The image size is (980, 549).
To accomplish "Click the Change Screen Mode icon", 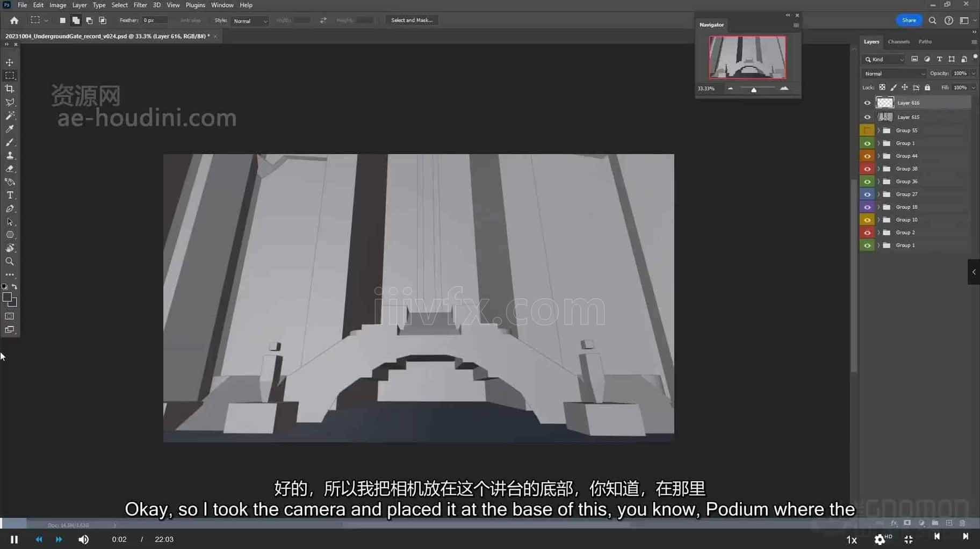I will 10,330.
